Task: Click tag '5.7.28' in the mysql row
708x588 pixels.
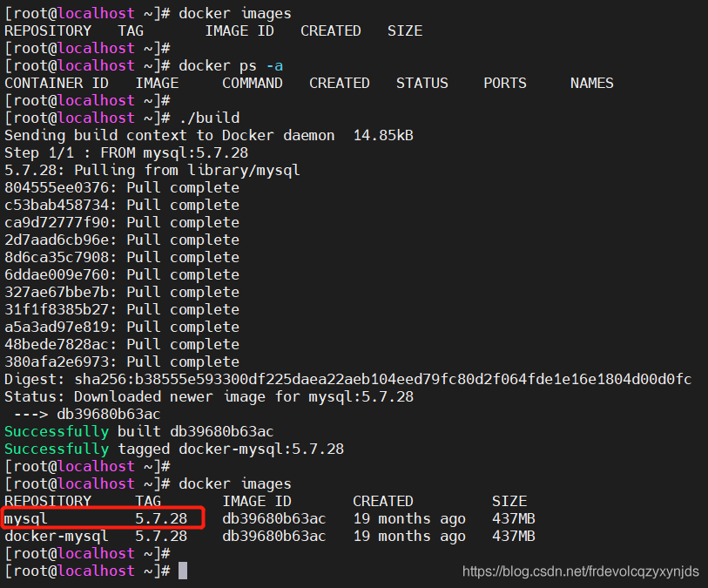Action: pyautogui.click(x=161, y=519)
